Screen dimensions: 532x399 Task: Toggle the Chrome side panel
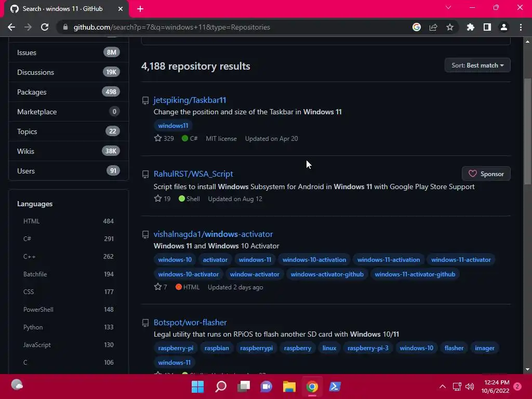487,27
